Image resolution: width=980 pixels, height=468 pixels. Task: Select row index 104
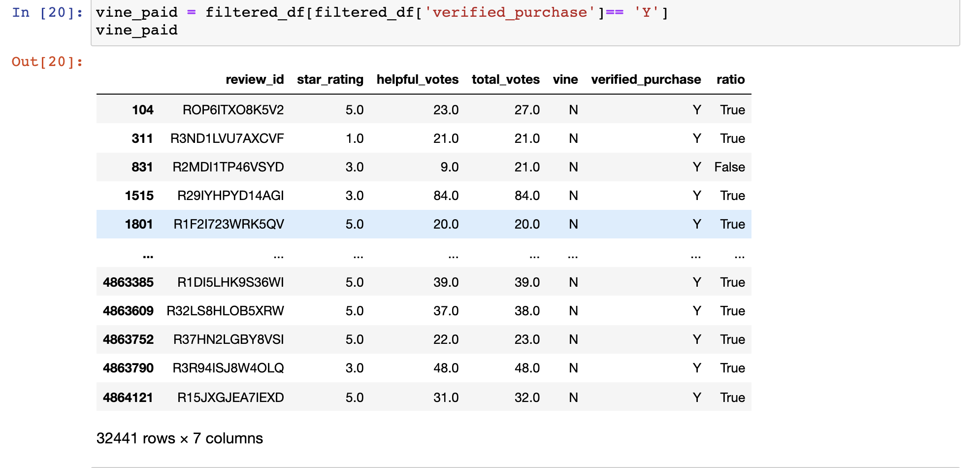pos(143,110)
